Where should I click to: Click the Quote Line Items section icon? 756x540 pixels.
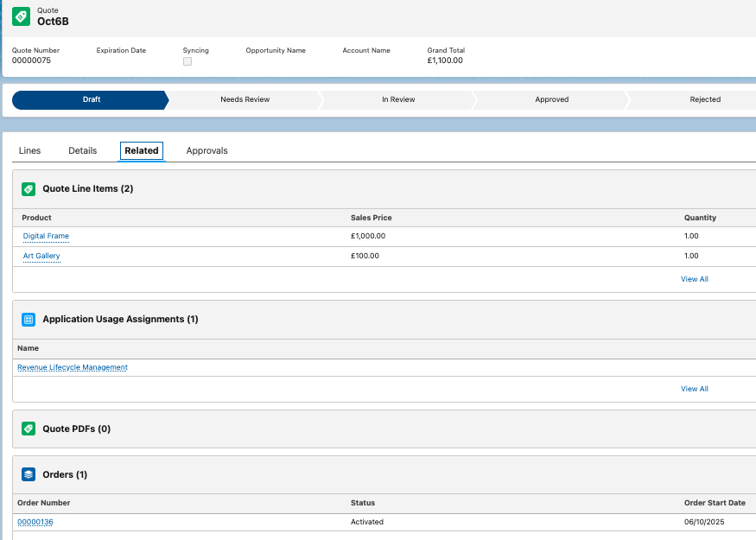pos(29,188)
